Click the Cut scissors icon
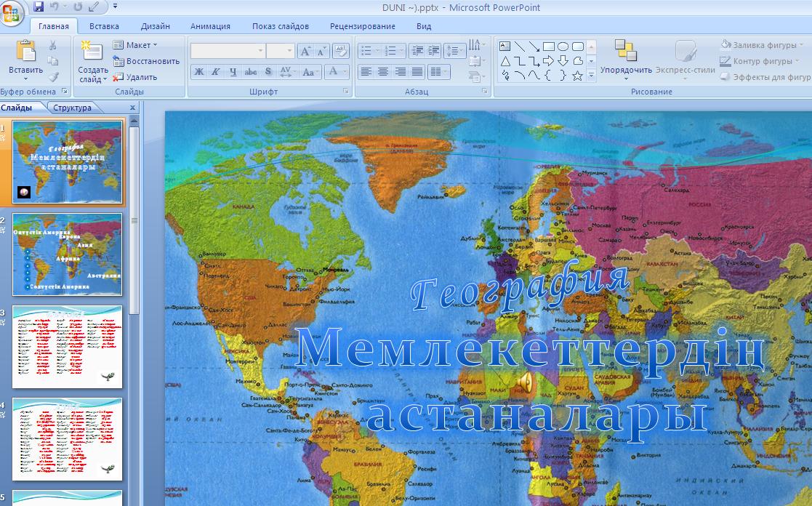Viewport: 812px width, 506px height. pyautogui.click(x=53, y=46)
